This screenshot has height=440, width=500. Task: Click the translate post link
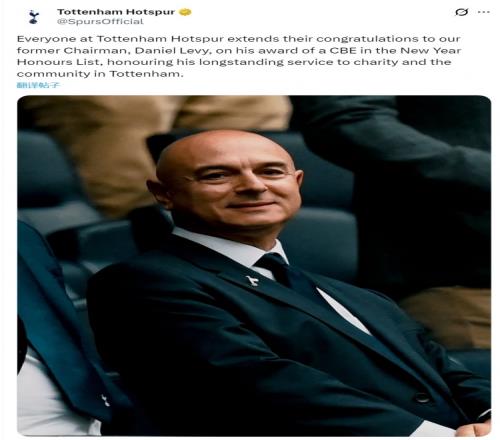pos(38,85)
